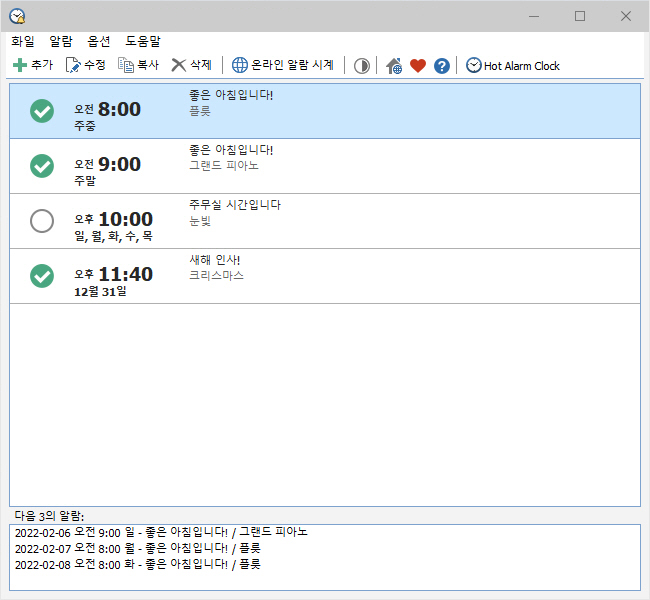Select the 2022-02-06 upcoming alarm entry

coord(161,532)
